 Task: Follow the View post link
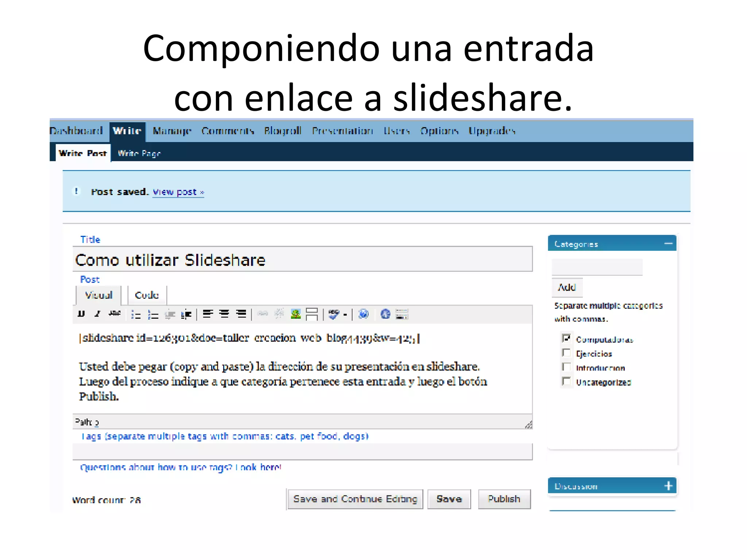pos(178,192)
